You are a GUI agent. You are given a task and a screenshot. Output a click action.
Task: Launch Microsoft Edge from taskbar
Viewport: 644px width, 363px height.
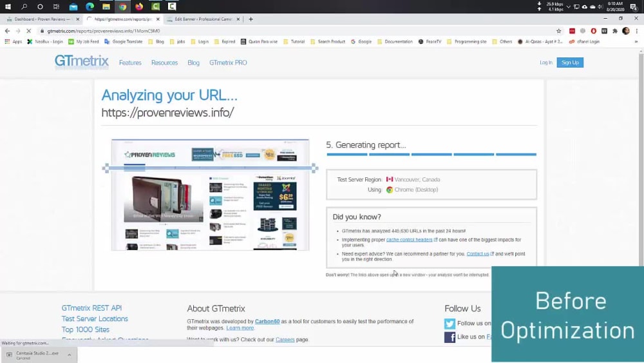[x=90, y=6]
